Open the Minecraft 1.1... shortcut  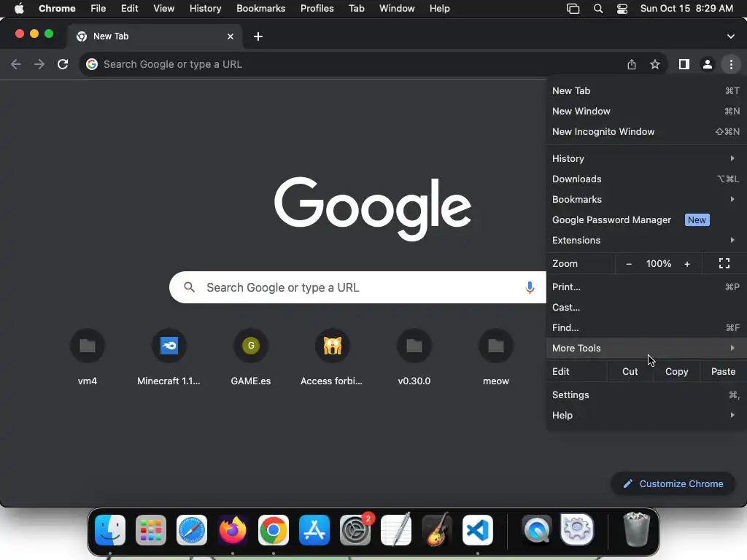(x=169, y=357)
